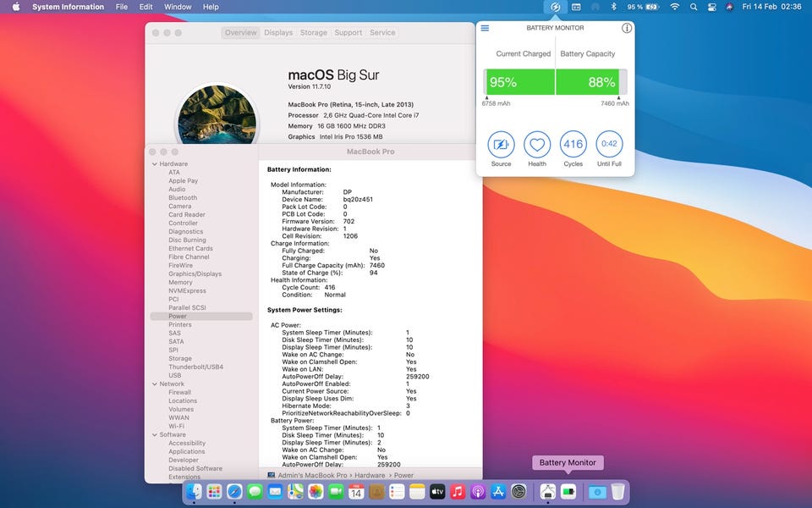Collapse the Network tree section

pyautogui.click(x=154, y=384)
